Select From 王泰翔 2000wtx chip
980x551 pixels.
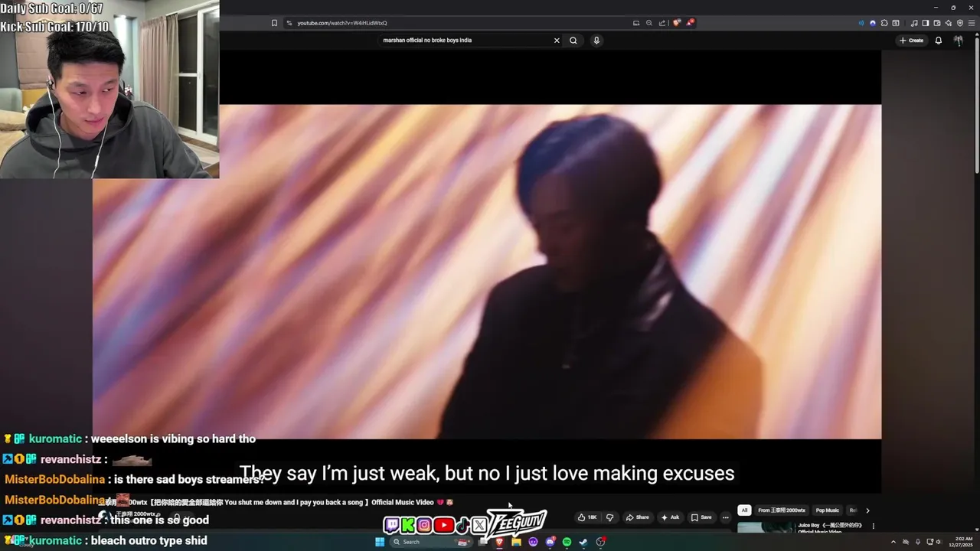coord(782,510)
